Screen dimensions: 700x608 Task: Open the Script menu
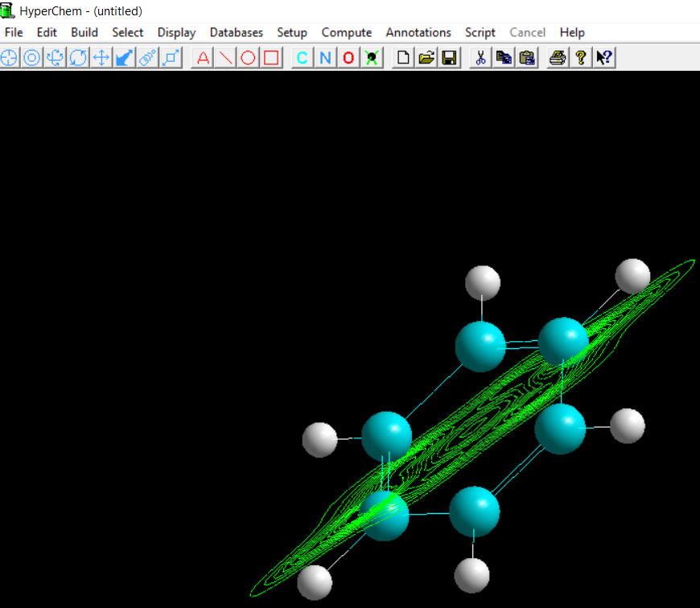pyautogui.click(x=480, y=32)
